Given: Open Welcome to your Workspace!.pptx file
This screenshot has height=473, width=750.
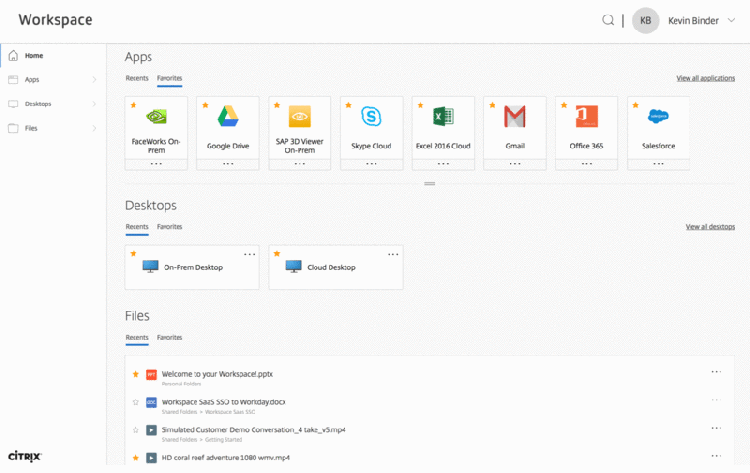Looking at the screenshot, I should pos(217,374).
